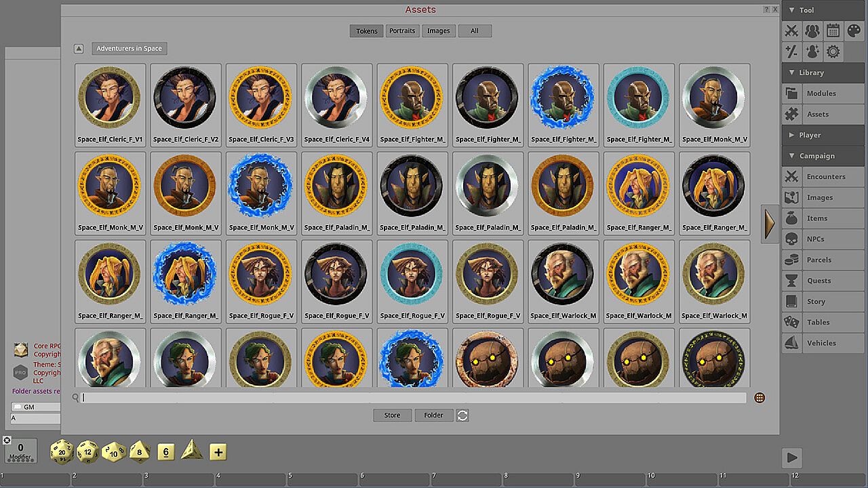Click the plus custom die button

click(218, 452)
